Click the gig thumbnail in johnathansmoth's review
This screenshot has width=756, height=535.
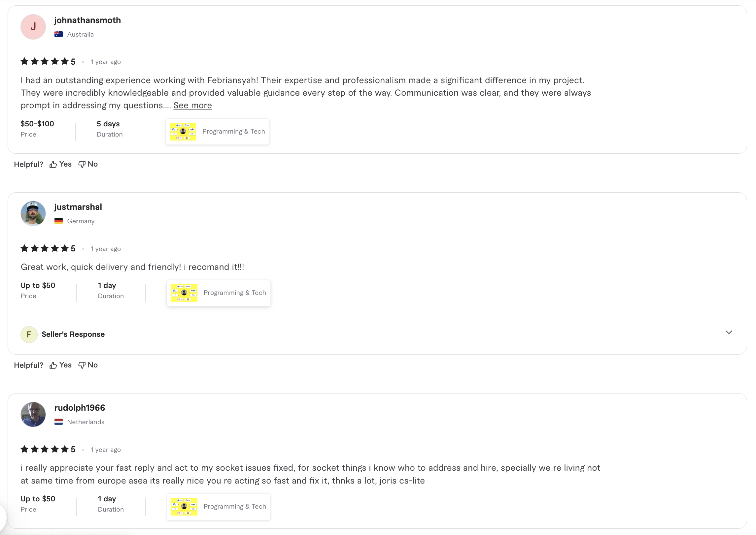pos(183,131)
